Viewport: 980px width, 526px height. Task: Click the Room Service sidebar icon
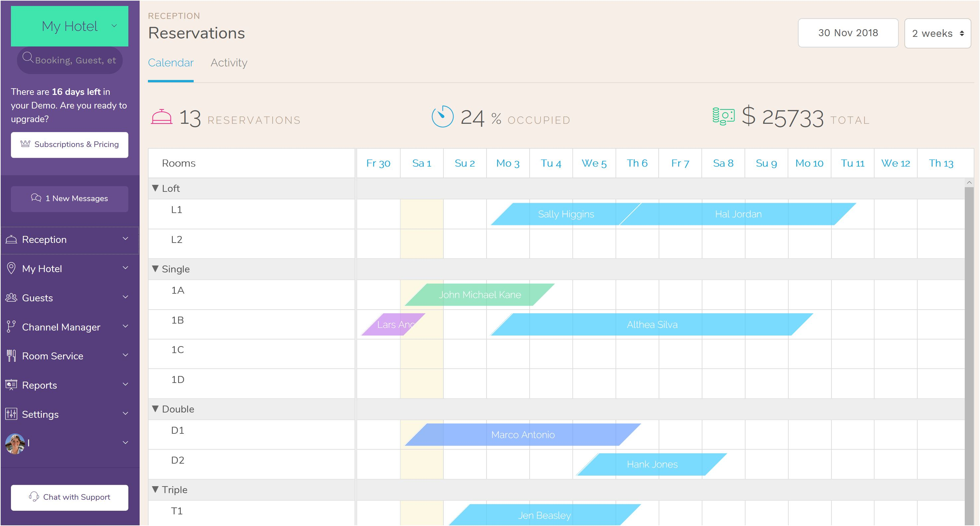12,355
